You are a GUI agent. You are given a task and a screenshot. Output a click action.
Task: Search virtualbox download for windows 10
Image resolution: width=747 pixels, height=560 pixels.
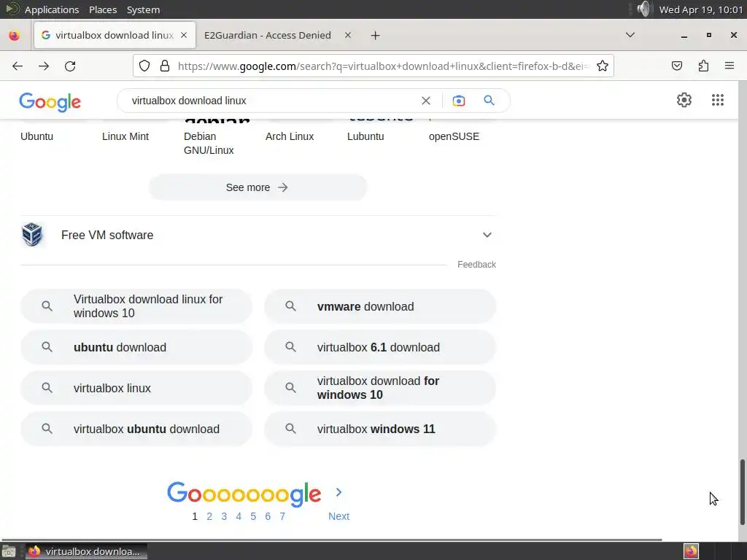pyautogui.click(x=379, y=388)
